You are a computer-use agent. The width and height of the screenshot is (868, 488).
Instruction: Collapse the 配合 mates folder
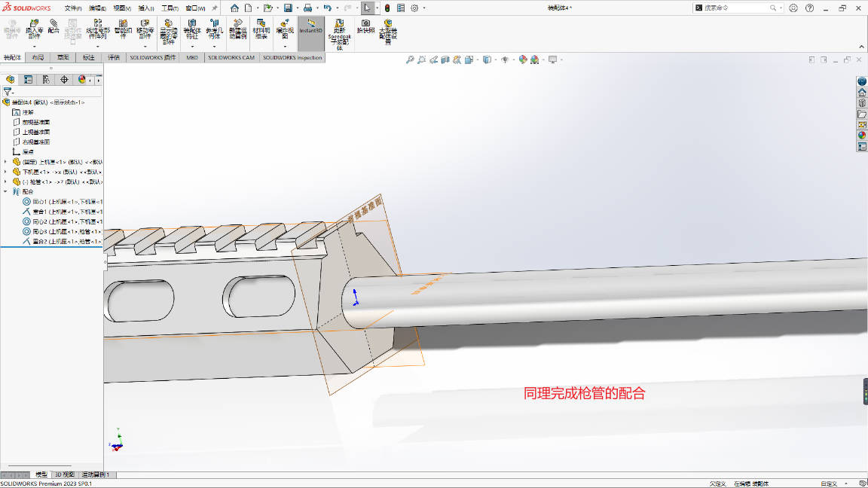(5, 191)
